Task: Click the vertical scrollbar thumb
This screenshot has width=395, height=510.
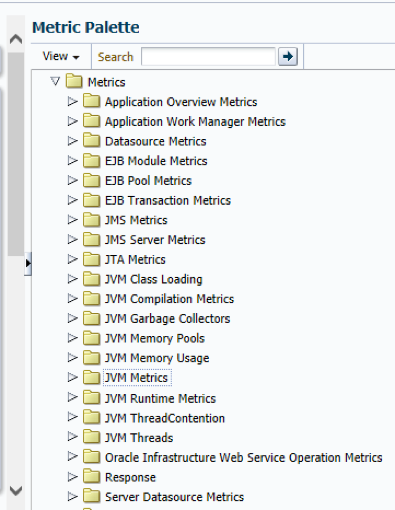Action: [16, 154]
